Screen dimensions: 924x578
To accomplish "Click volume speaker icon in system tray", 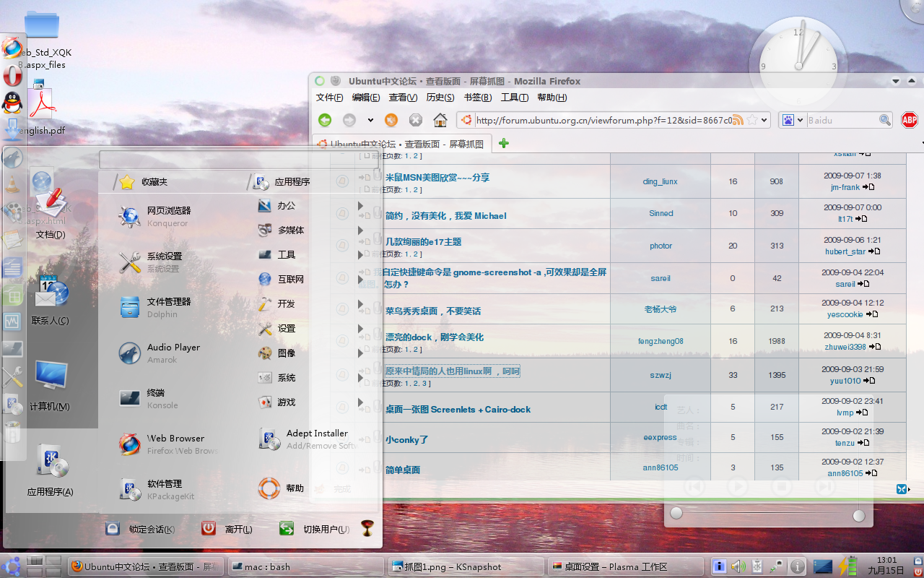I will [738, 566].
